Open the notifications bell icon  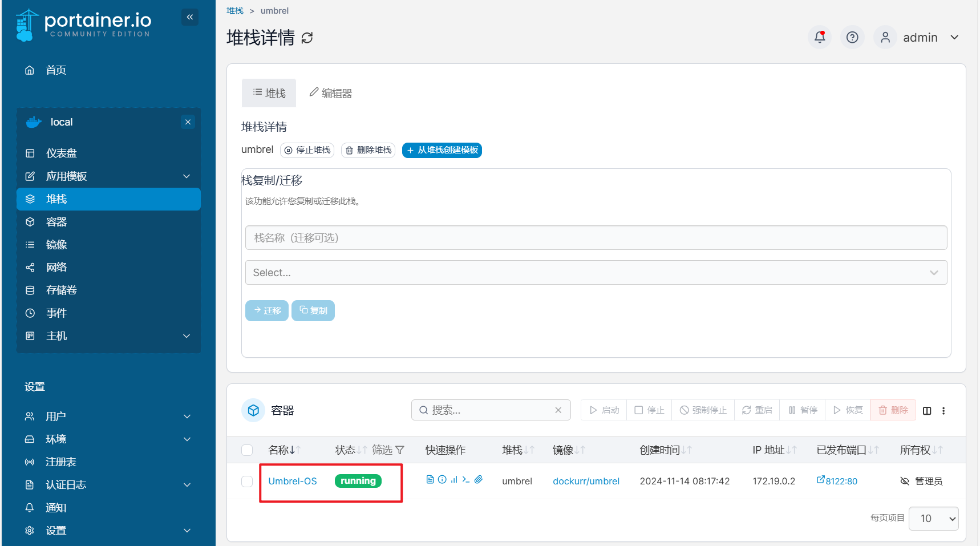pos(820,37)
